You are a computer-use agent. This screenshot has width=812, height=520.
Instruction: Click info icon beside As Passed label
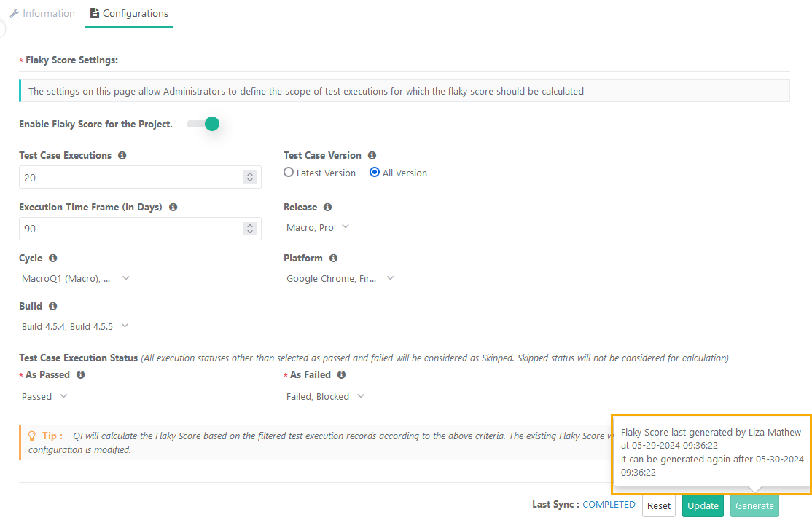pos(80,375)
